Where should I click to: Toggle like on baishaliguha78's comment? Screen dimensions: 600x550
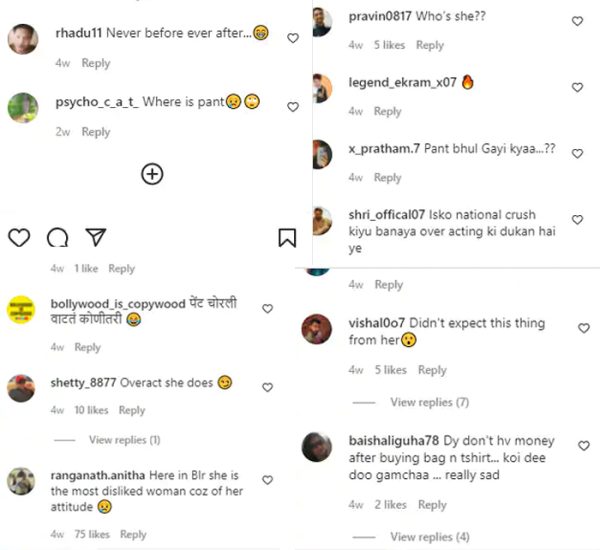click(x=584, y=446)
